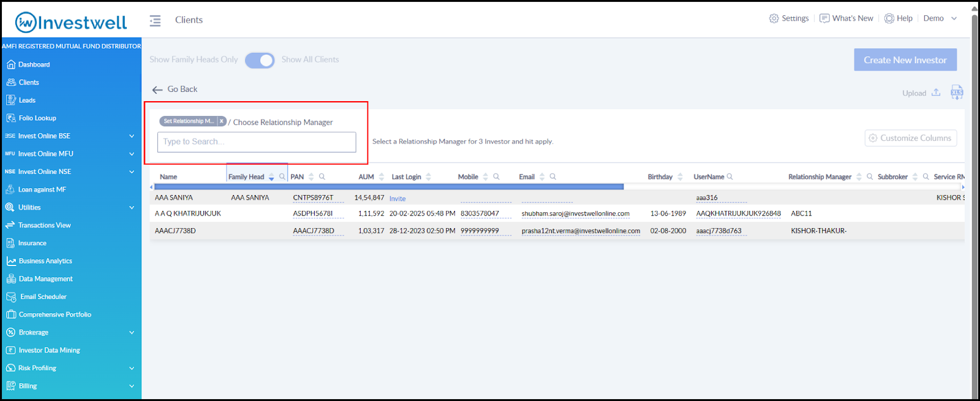980x401 pixels.
Task: Open the Mobile column search
Action: [496, 177]
